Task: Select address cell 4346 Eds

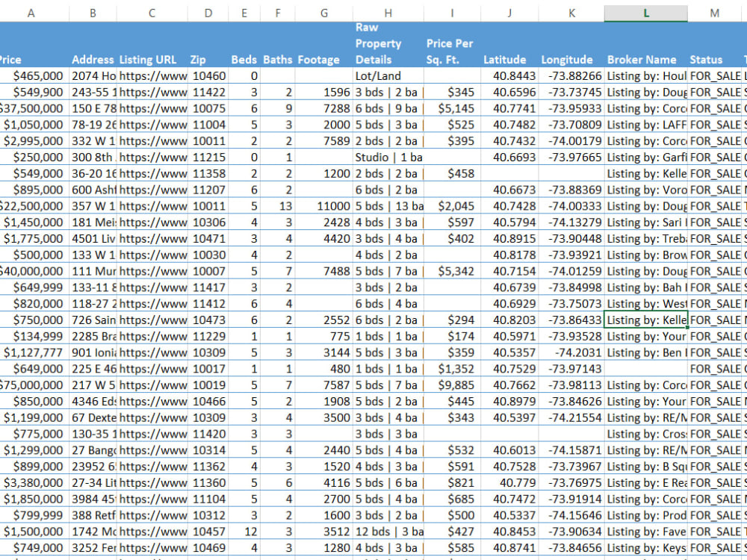Action: (x=93, y=402)
